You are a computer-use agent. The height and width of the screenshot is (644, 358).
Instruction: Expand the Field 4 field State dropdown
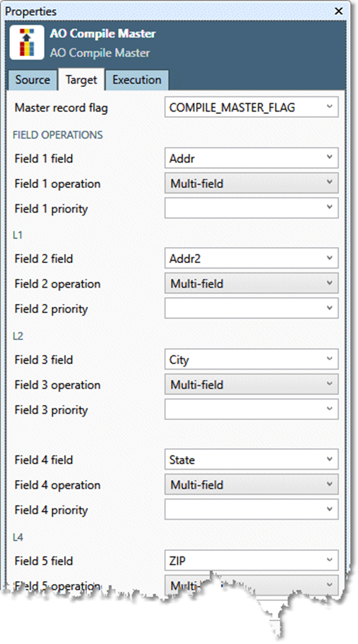(251, 460)
